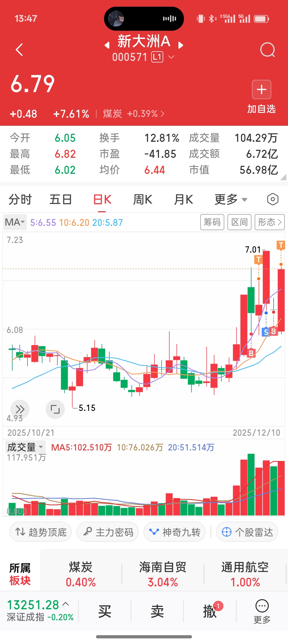Image resolution: width=288 pixels, height=644 pixels.
Task: Tap the battery icon in status bar
Action: [x=261, y=19]
